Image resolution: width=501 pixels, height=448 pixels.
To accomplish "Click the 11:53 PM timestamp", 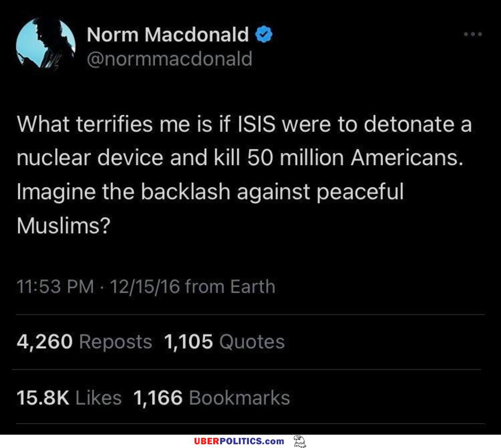I will (x=55, y=287).
